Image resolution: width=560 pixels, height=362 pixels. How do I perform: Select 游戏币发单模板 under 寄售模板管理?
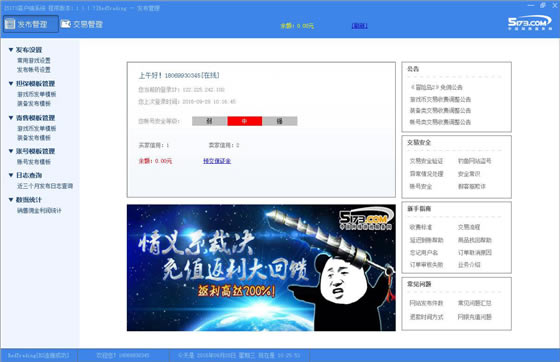37,129
